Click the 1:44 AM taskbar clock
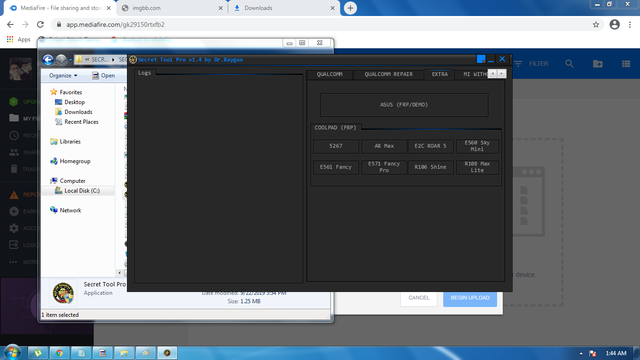640x360 pixels. pyautogui.click(x=616, y=353)
